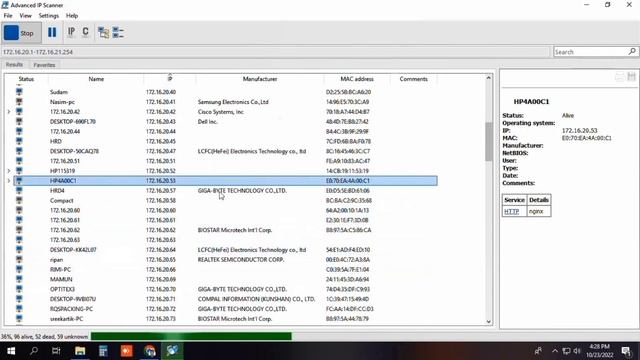
Task: Select the Compact device row
Action: 225,200
